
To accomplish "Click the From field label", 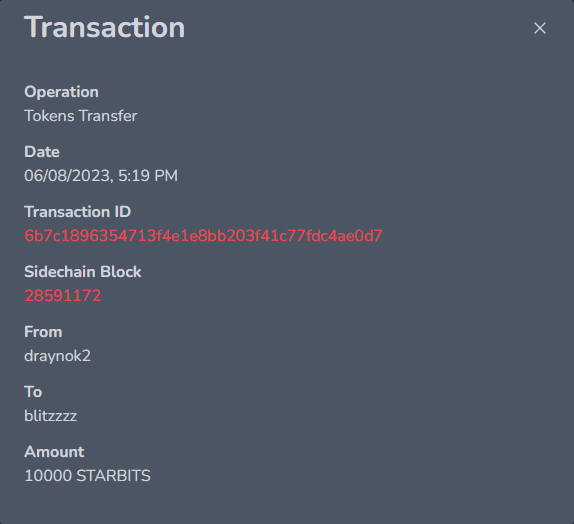I will click(x=43, y=332).
